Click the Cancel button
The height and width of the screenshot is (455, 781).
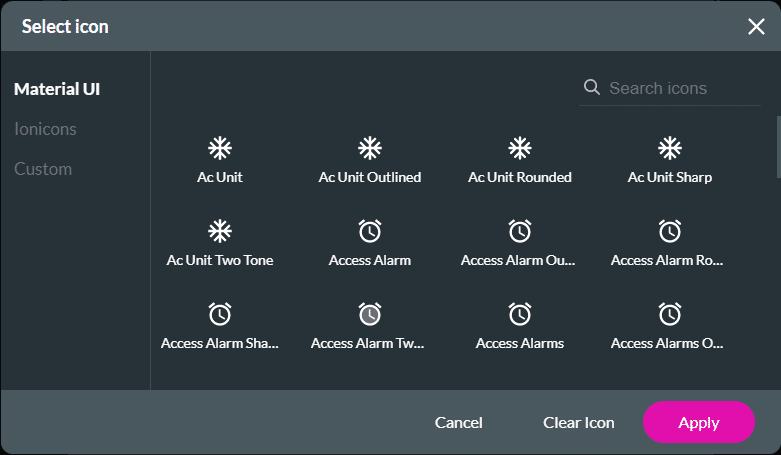(x=459, y=423)
